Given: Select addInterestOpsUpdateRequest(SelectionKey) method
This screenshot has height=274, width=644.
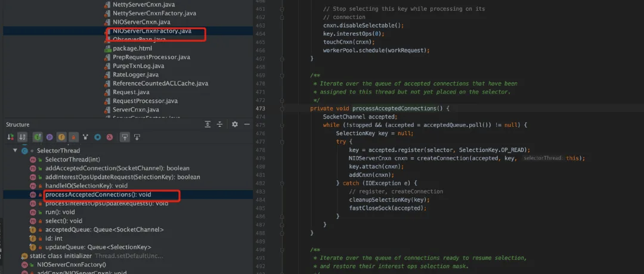Looking at the screenshot, I should click(x=122, y=177).
